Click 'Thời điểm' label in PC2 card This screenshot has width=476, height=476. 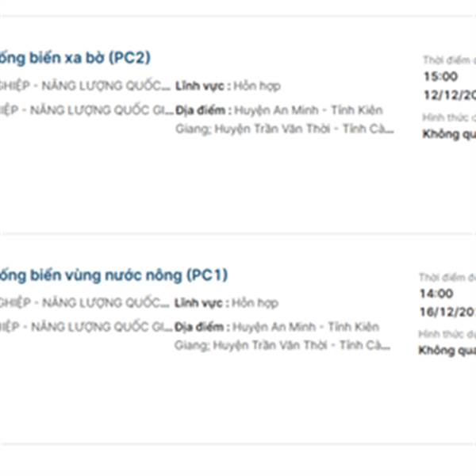(449, 60)
